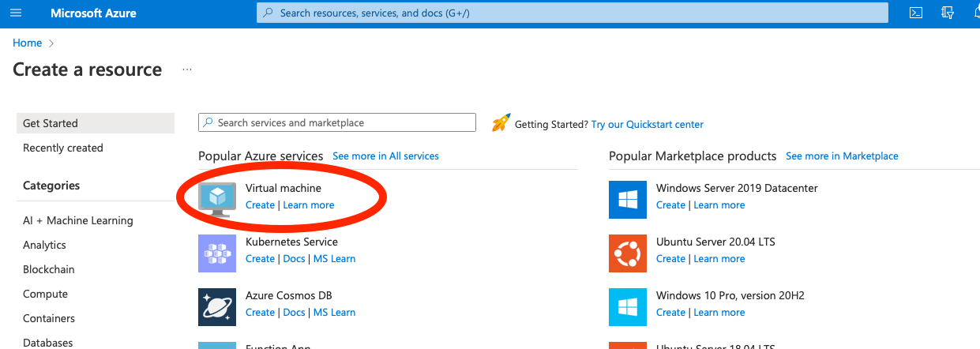The width and height of the screenshot is (980, 349).
Task: Click the Popular Marketplace products heading
Action: point(693,156)
